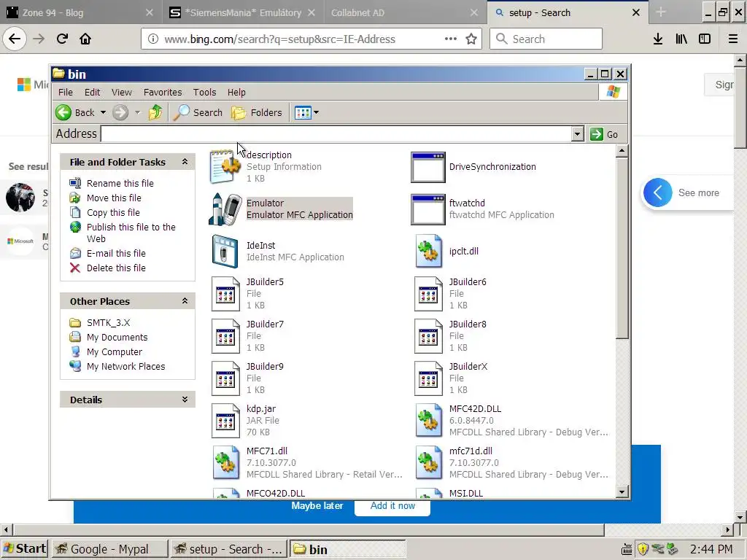The image size is (747, 560).
Task: Click the file list scroll down arrow
Action: point(622,492)
